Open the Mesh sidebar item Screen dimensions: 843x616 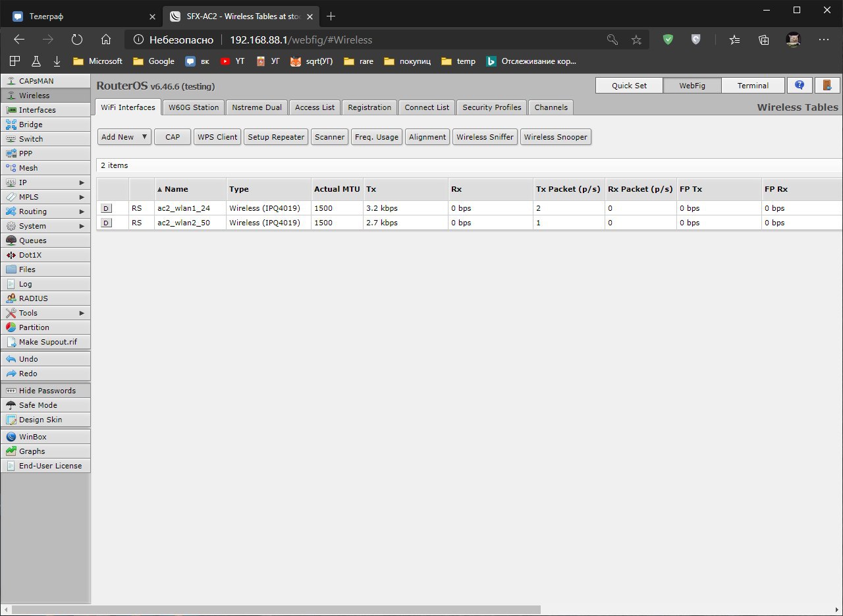coord(45,168)
